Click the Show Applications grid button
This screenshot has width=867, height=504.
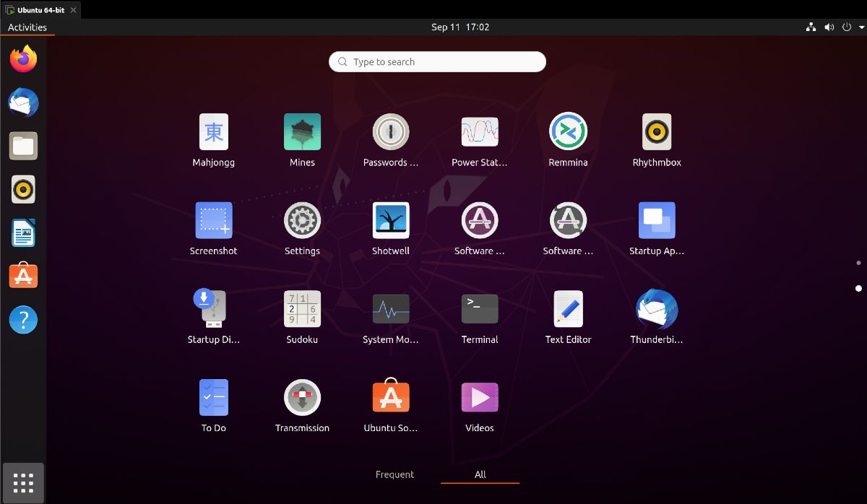pos(23,482)
